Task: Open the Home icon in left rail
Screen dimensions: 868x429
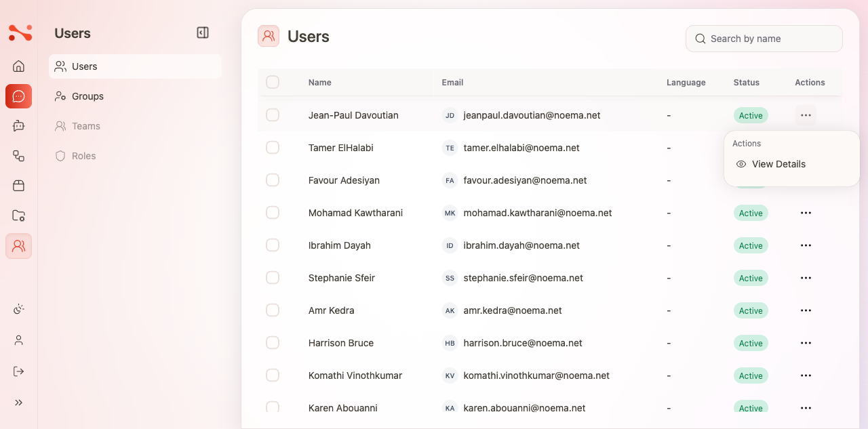Action: [19, 66]
